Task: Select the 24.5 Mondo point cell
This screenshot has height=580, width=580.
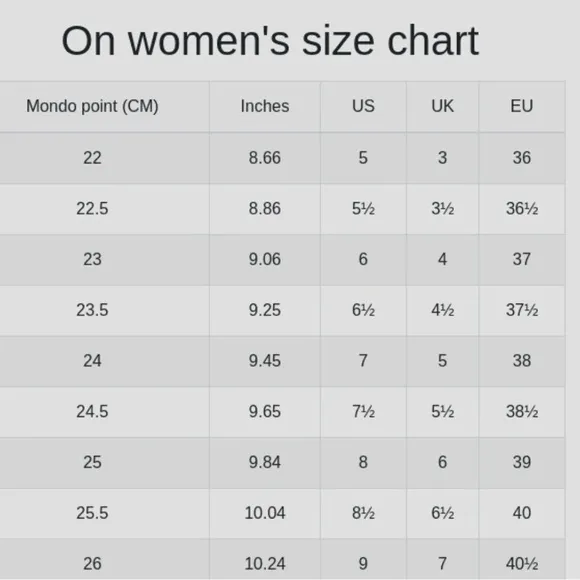Action: 92,412
